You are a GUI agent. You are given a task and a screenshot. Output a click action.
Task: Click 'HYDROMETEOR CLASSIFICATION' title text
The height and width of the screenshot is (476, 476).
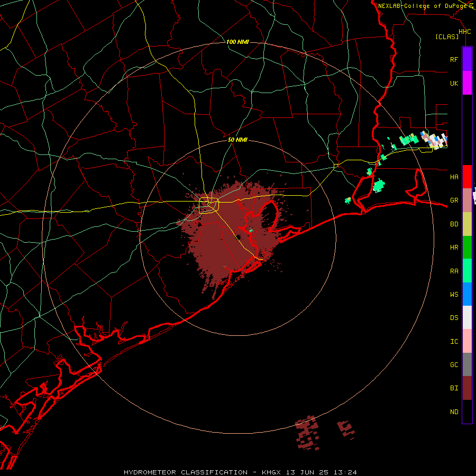point(186,472)
